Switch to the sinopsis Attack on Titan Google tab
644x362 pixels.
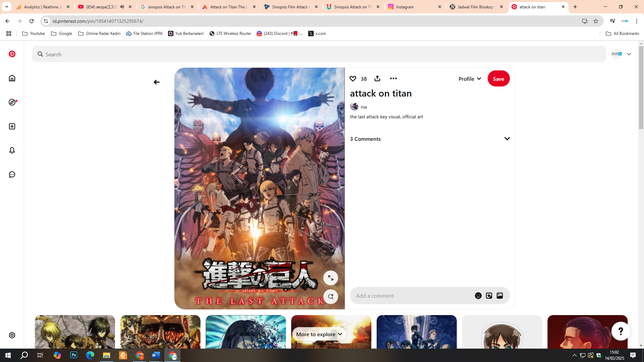[x=167, y=7]
